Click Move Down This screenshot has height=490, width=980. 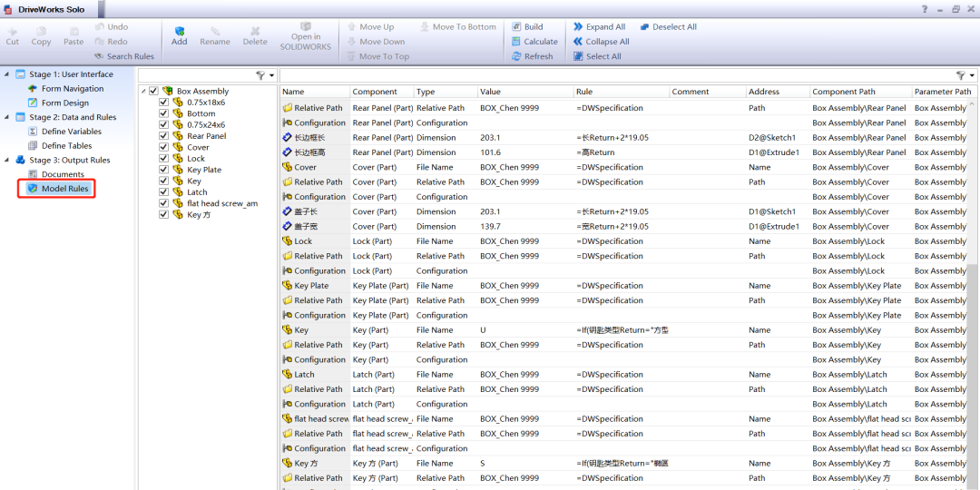(x=376, y=41)
